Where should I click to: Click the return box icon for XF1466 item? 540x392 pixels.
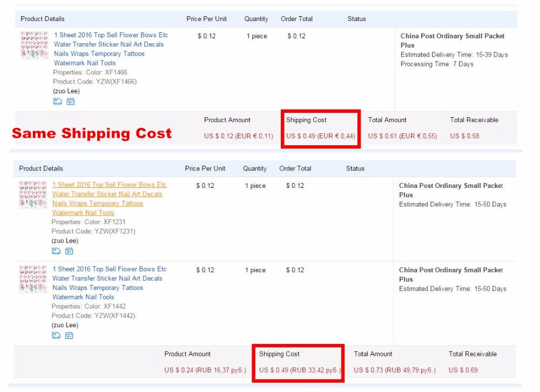pyautogui.click(x=71, y=102)
